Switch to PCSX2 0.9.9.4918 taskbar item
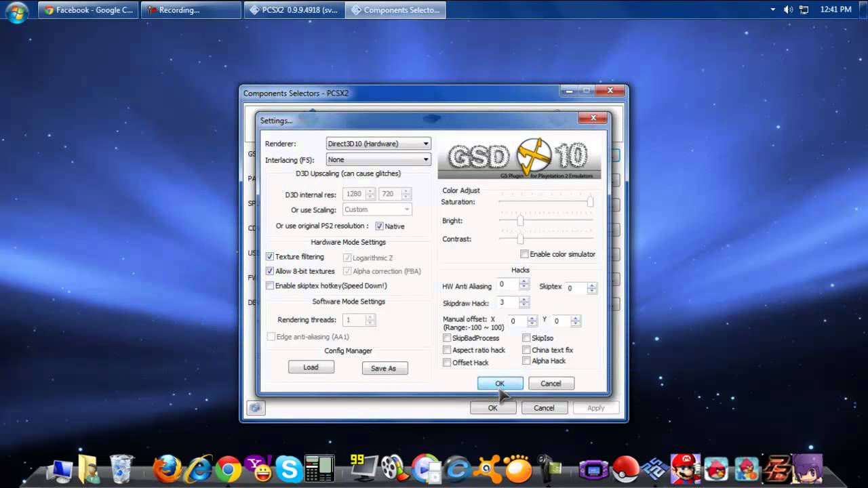 (294, 9)
